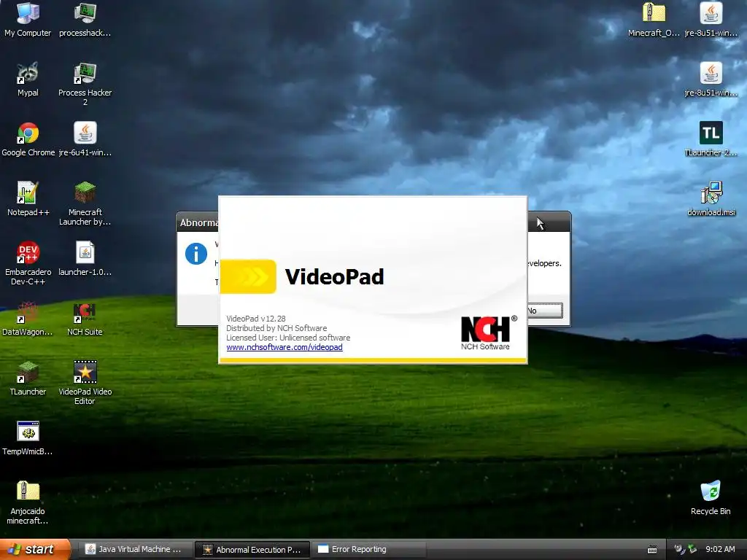Open DataWagon desktop shortcut
Screen dimensions: 747x560
(28, 319)
